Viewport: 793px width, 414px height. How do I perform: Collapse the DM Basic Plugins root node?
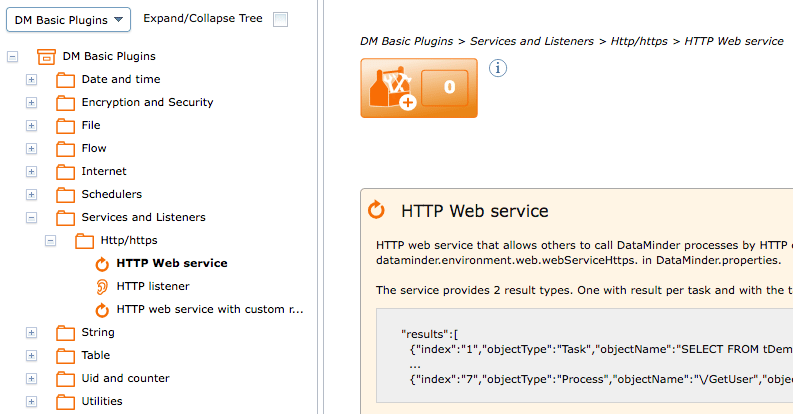[x=12, y=57]
